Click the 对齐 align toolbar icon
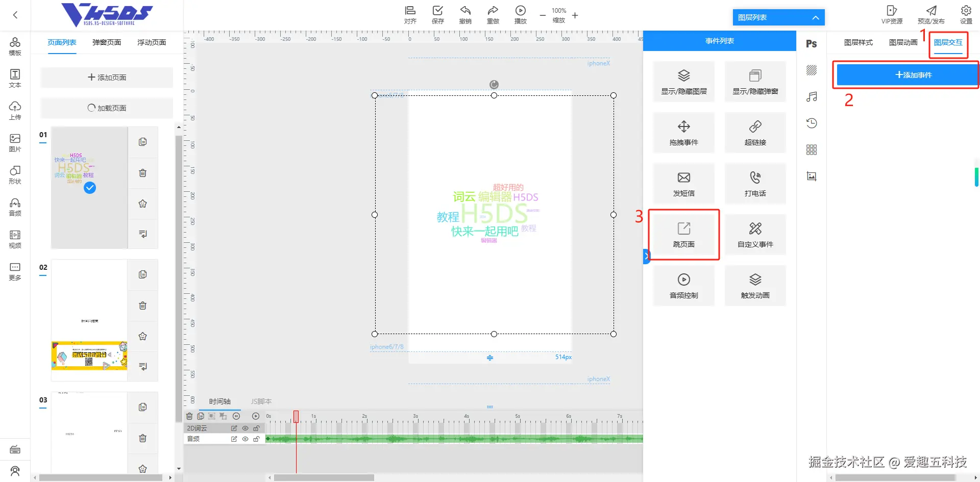This screenshot has width=980, height=482. [410, 15]
